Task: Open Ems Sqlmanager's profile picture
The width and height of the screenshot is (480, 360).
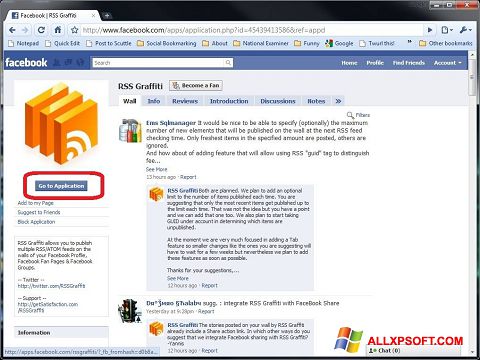Action: [x=130, y=131]
